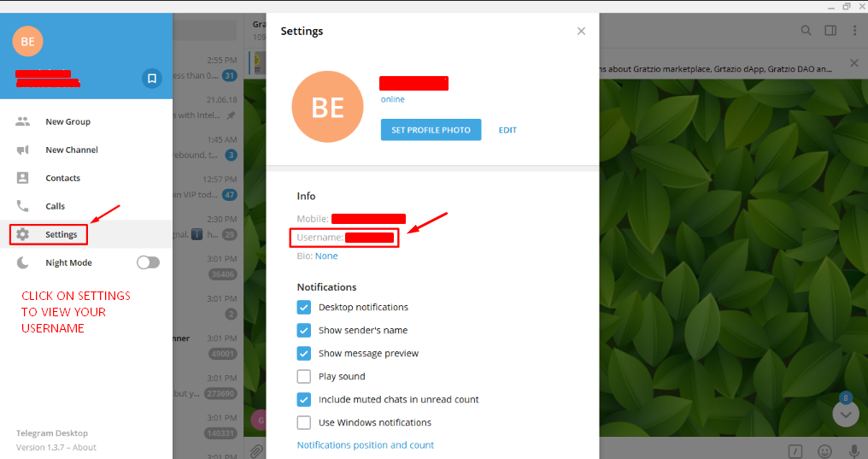Click the Username field in Info
The image size is (868, 459).
point(345,238)
